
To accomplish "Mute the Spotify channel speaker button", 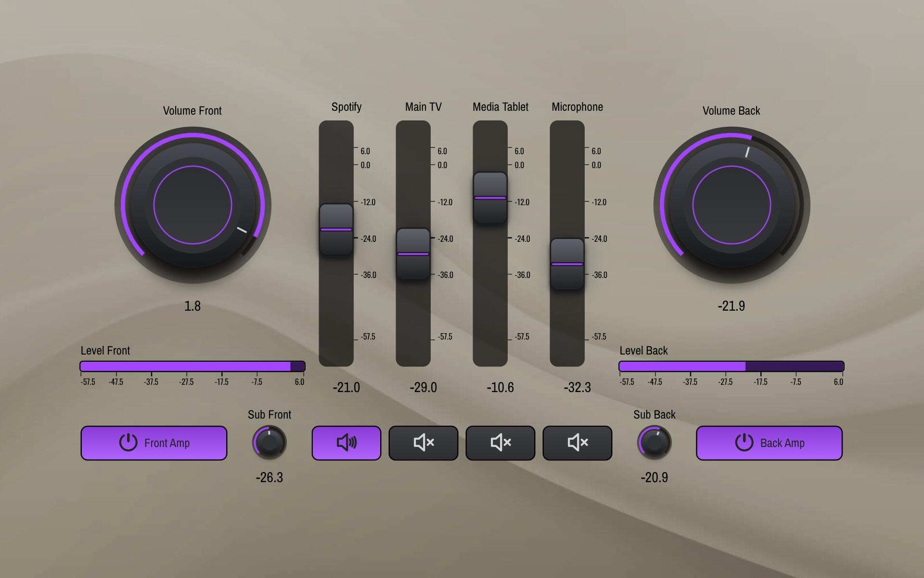I will [346, 443].
